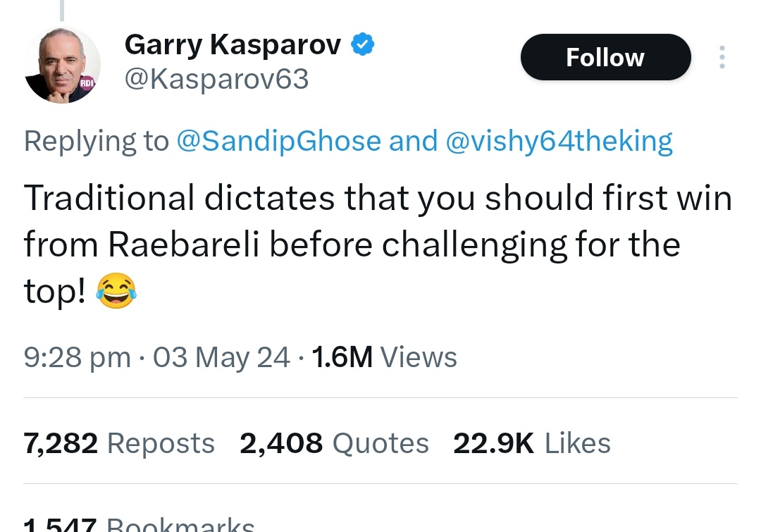Open the three-dot more options menu
The height and width of the screenshot is (532, 761).
pyautogui.click(x=721, y=58)
